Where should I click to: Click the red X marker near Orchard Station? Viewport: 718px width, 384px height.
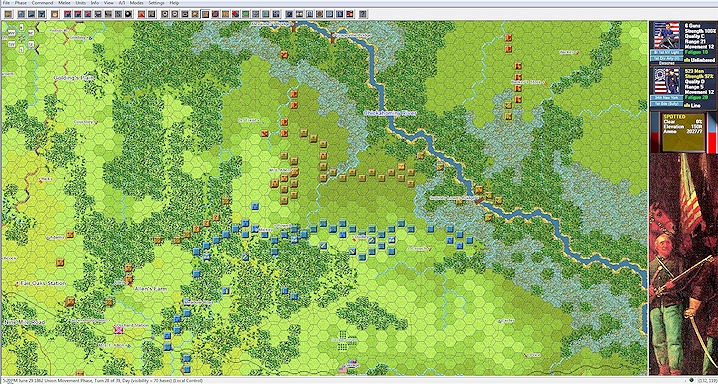tap(119, 330)
